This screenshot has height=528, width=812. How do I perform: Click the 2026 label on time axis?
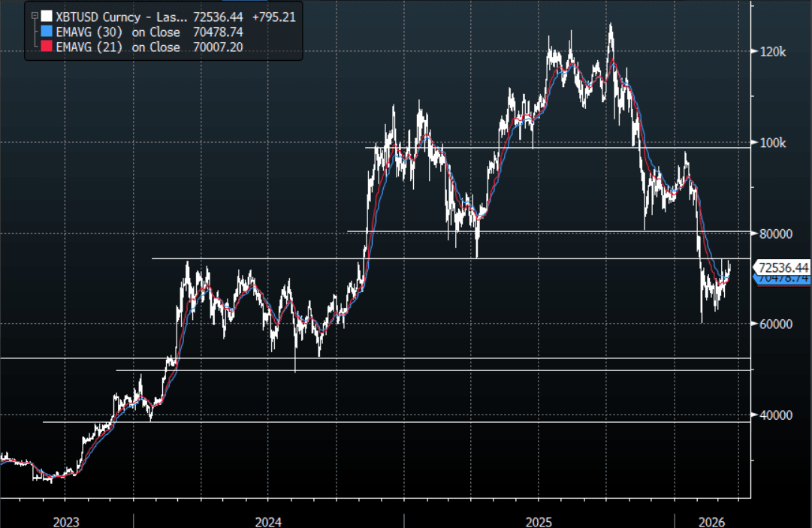pyautogui.click(x=711, y=520)
